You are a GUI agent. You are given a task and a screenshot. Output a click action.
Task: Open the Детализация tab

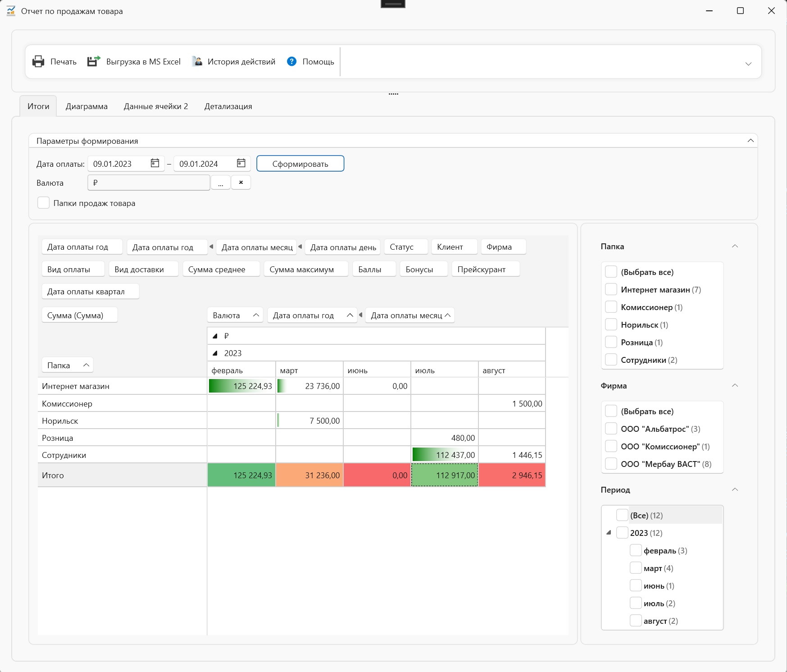pyautogui.click(x=228, y=106)
